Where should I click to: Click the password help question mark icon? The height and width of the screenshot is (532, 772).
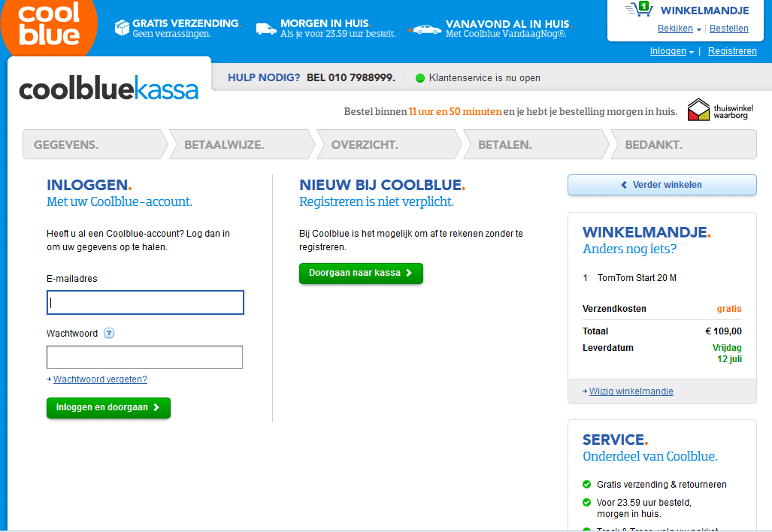[x=109, y=333]
